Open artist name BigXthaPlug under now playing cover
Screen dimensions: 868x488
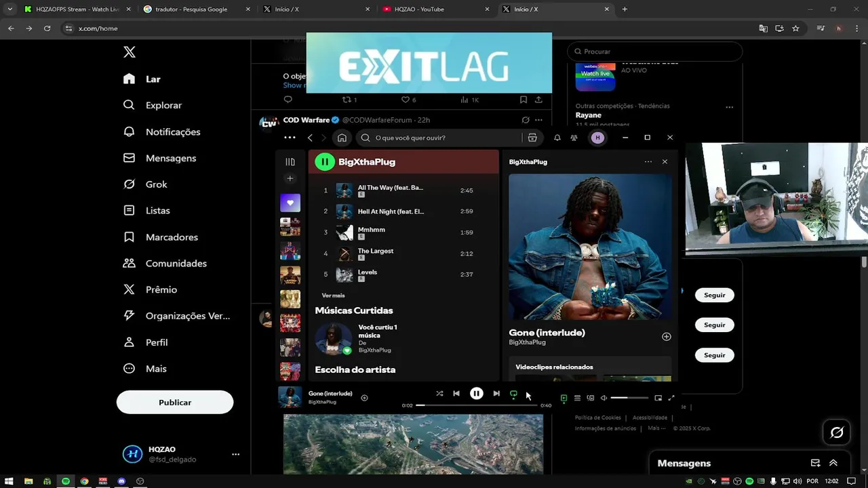click(527, 342)
